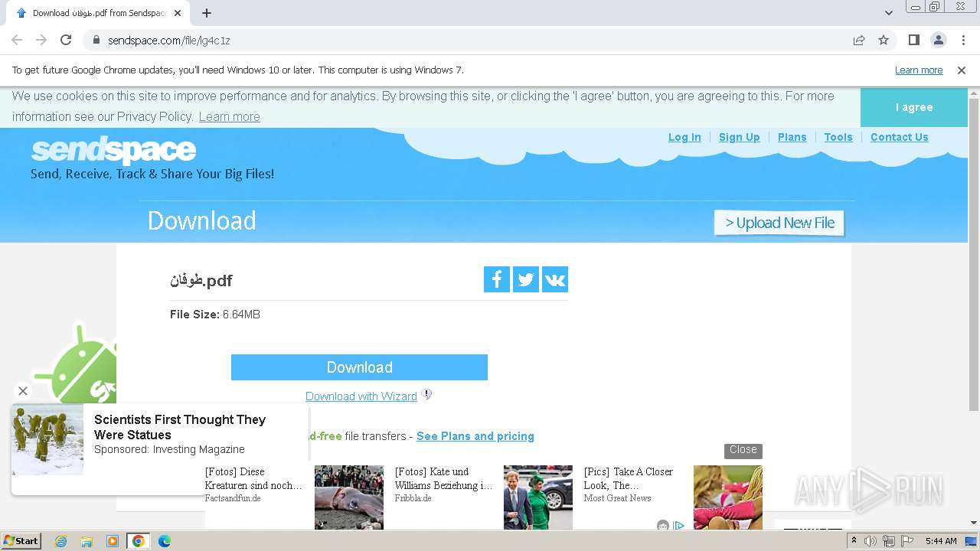Image resolution: width=980 pixels, height=551 pixels.
Task: Click the I agree cookie button
Action: [x=914, y=107]
